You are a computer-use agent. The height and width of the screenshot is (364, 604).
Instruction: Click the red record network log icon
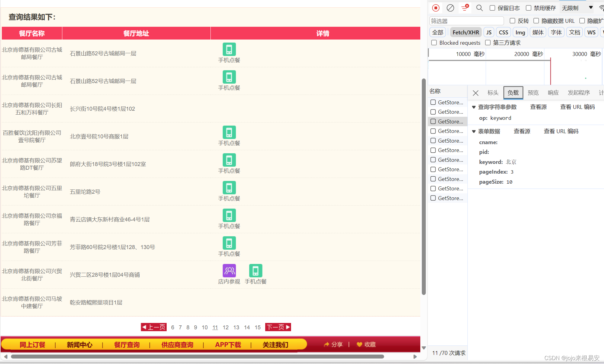(x=436, y=8)
